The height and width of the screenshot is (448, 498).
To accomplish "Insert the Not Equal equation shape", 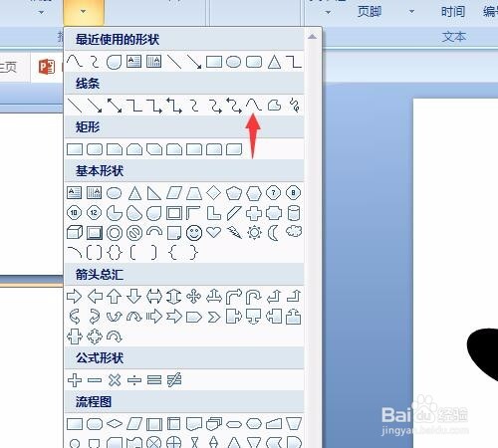I will point(174,380).
